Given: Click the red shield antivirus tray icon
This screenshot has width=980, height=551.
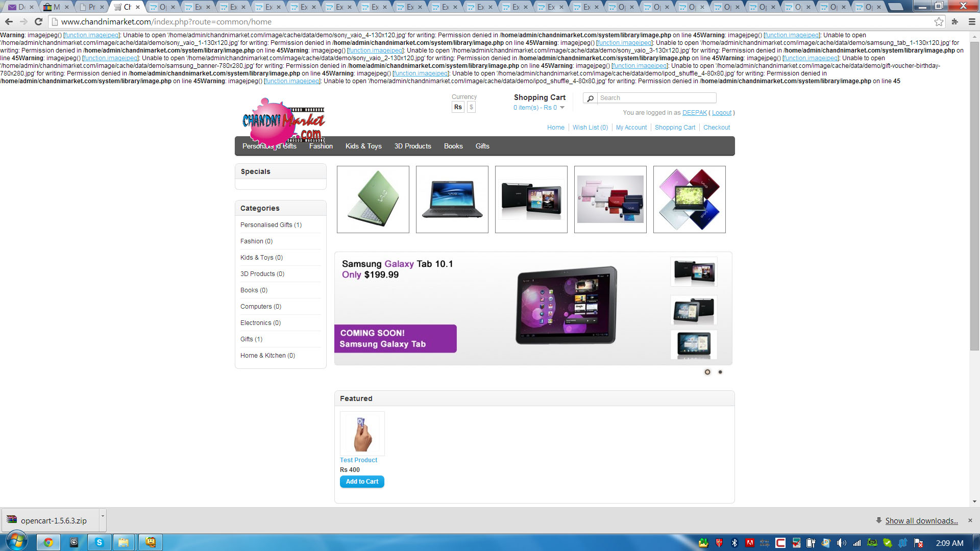Looking at the screenshot, I should 719,543.
